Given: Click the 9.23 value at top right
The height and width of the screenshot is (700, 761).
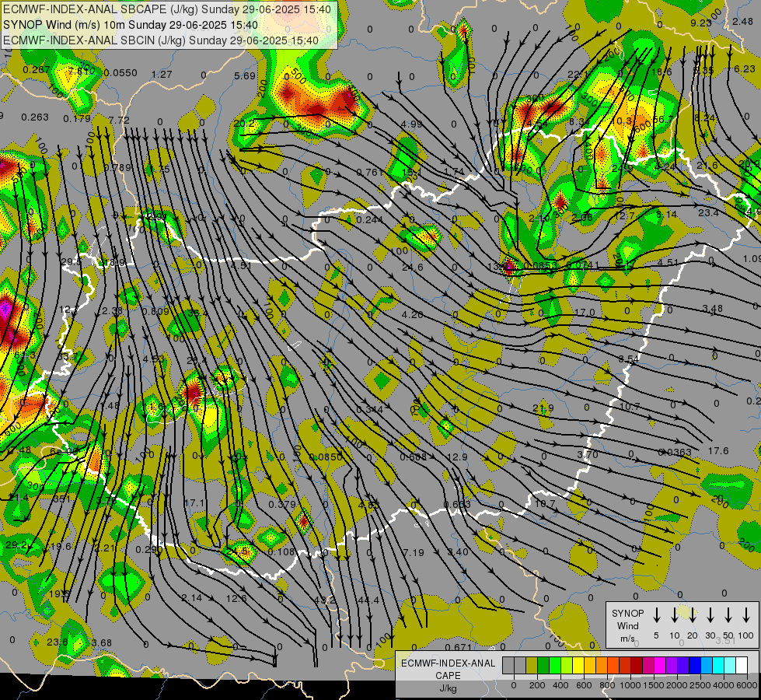Looking at the screenshot, I should (x=701, y=23).
